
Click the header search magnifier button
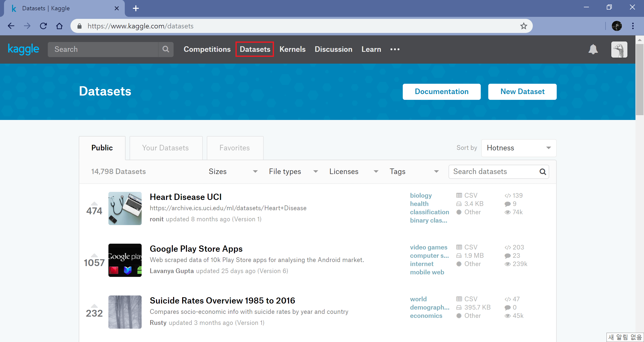pyautogui.click(x=166, y=49)
